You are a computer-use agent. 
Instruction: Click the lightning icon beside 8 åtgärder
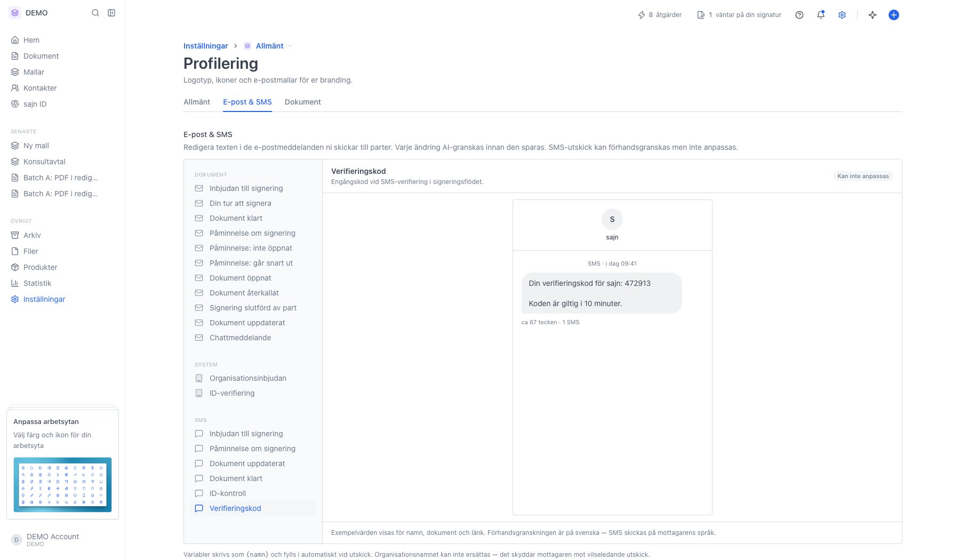coord(642,15)
